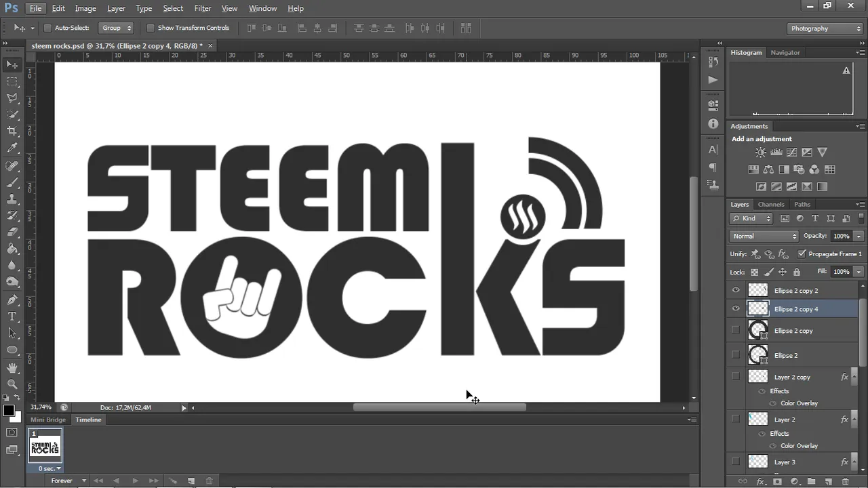This screenshot has height=488, width=868.
Task: Select the Hand tool
Action: [x=12, y=367]
